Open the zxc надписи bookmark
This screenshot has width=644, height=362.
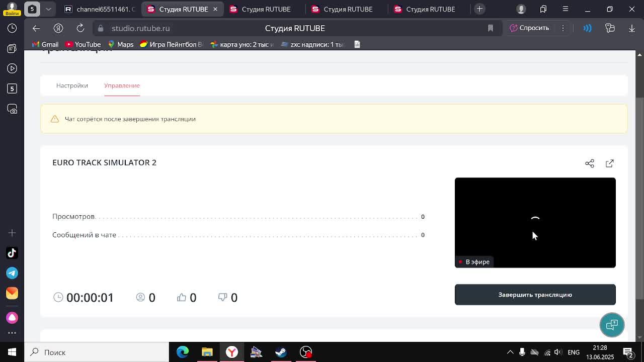point(312,44)
